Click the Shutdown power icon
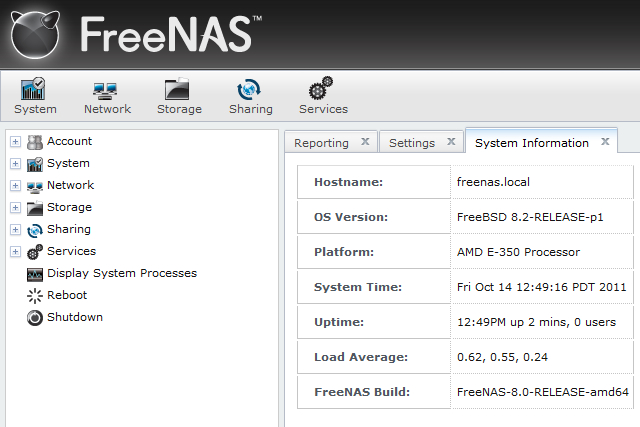This screenshot has height=427, width=640. click(35, 317)
